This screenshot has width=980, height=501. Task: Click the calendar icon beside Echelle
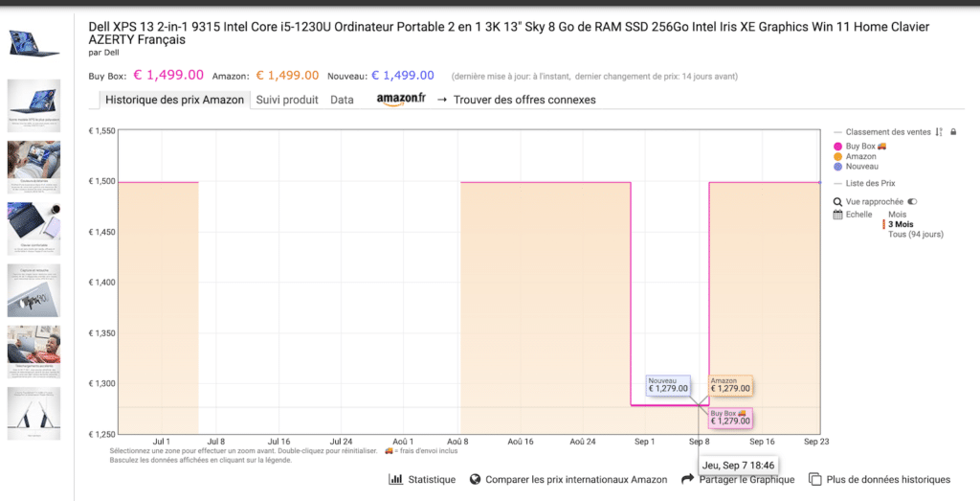pyautogui.click(x=837, y=215)
